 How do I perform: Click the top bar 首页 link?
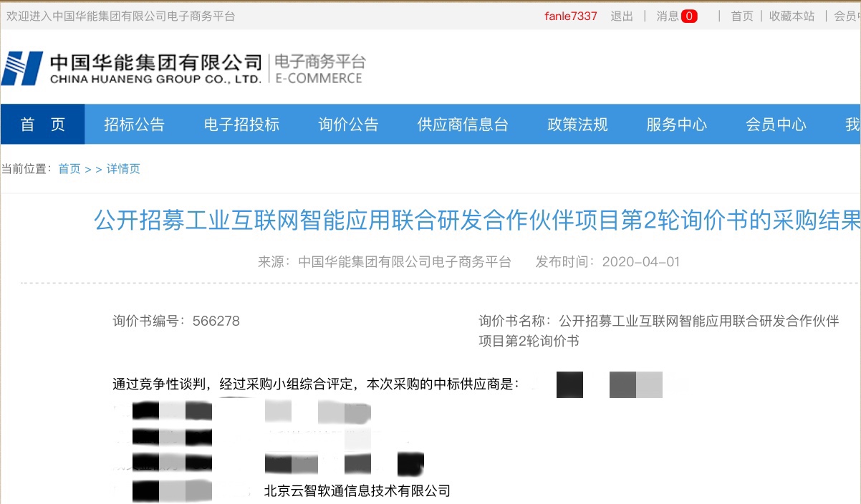(742, 16)
